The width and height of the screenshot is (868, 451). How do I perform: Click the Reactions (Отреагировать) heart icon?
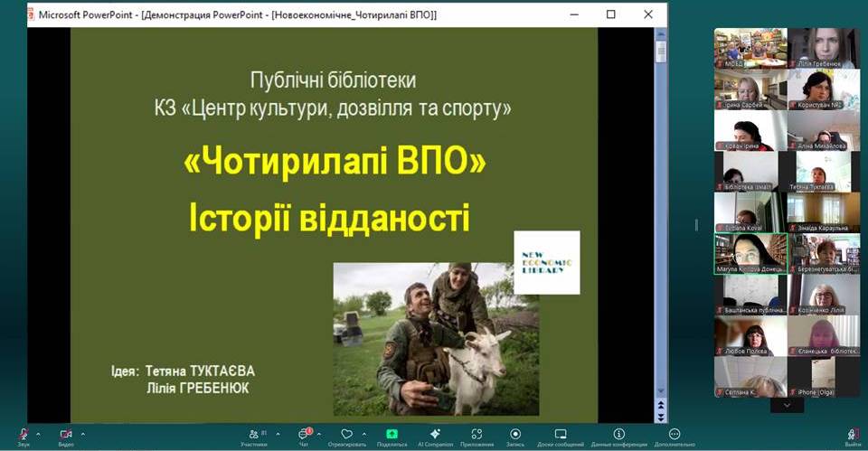pyautogui.click(x=346, y=435)
